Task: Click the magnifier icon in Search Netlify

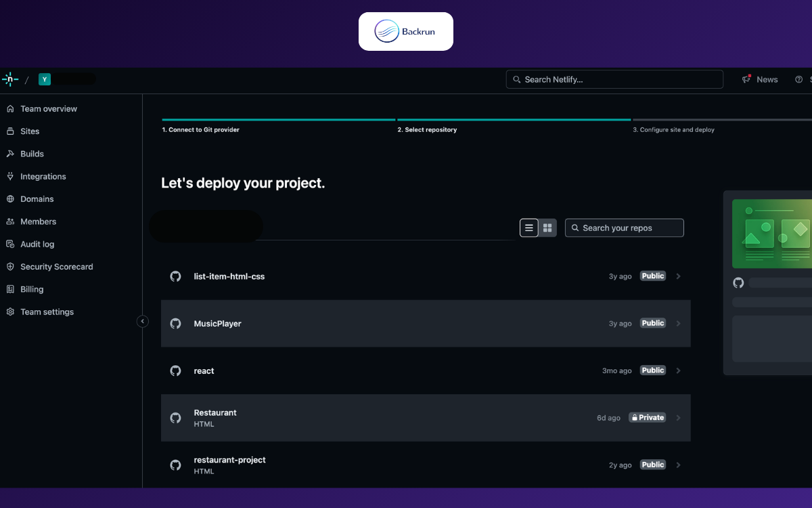Action: 517,79
